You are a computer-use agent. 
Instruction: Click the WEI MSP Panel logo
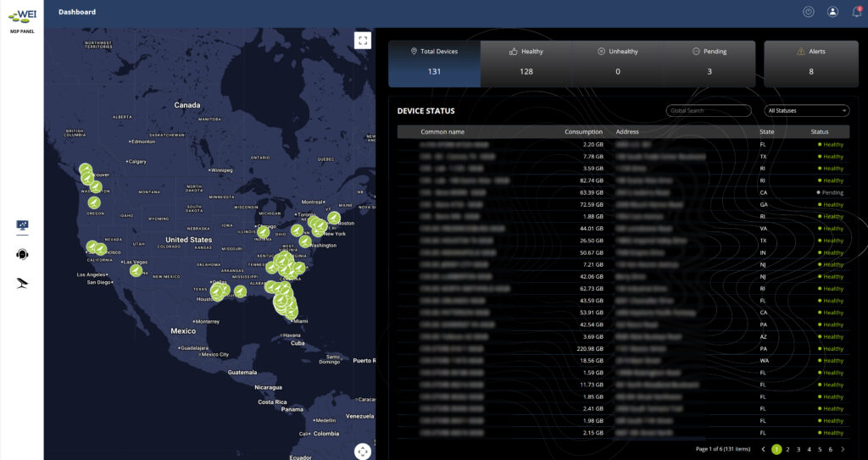point(22,20)
